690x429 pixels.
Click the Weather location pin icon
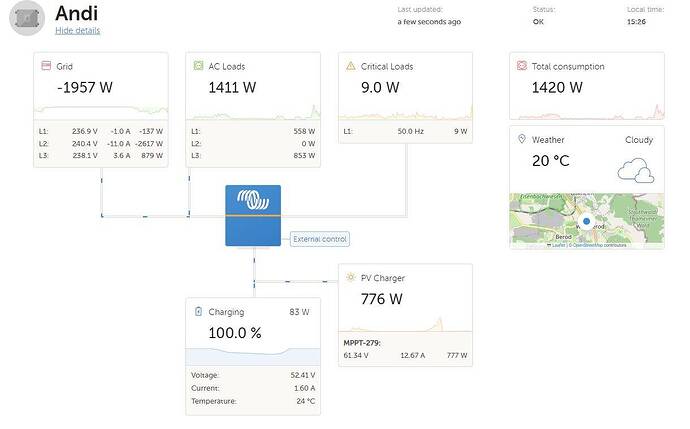pyautogui.click(x=522, y=139)
